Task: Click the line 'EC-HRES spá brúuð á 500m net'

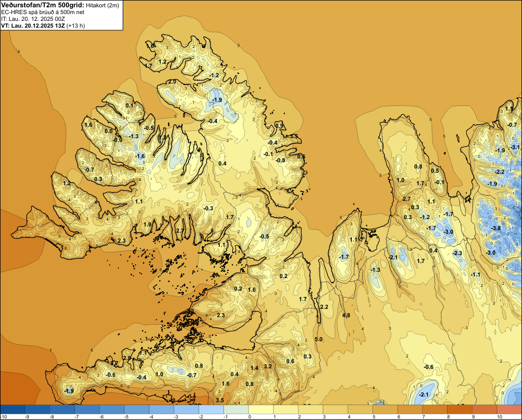Action: 43,12
